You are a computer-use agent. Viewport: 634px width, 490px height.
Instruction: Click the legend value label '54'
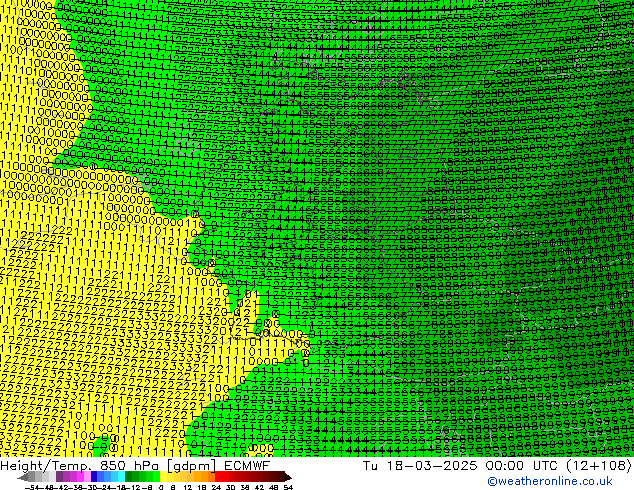click(x=288, y=487)
